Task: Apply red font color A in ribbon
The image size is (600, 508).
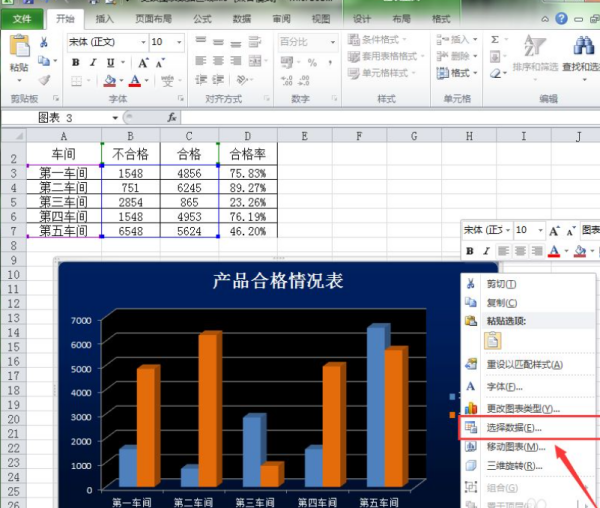Action: coord(135,81)
